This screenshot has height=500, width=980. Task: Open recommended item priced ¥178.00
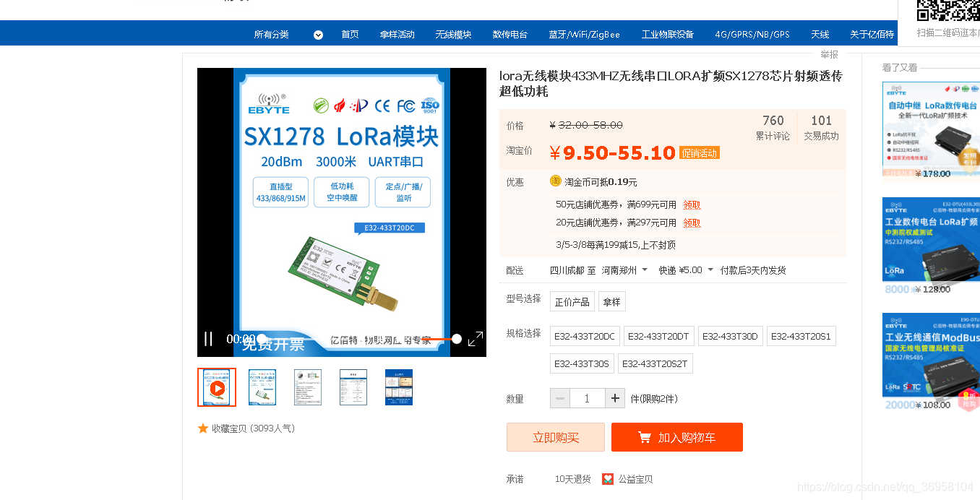coord(931,130)
